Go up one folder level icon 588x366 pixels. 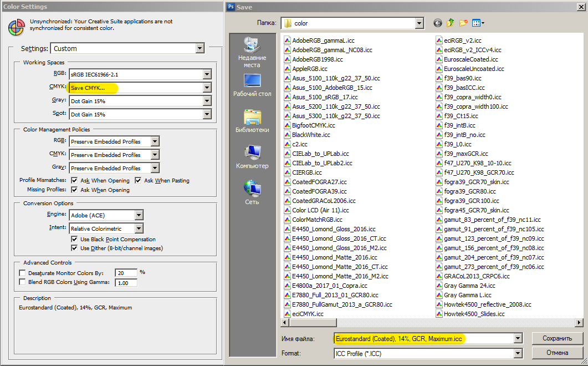click(x=451, y=23)
